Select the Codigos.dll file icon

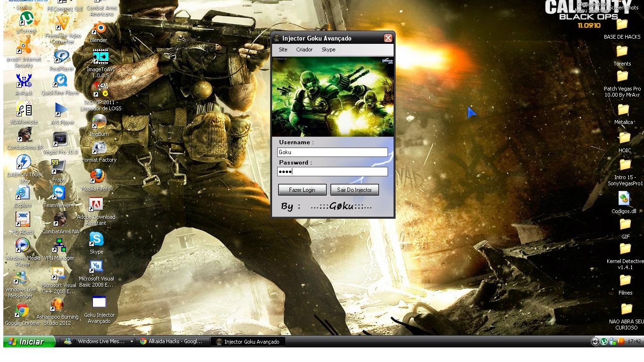pyautogui.click(x=624, y=203)
